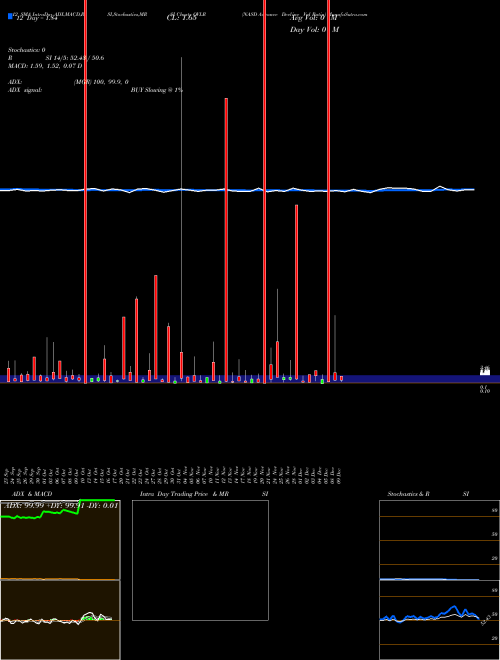Select the 'Stochastics: 0' readout

click(27, 50)
